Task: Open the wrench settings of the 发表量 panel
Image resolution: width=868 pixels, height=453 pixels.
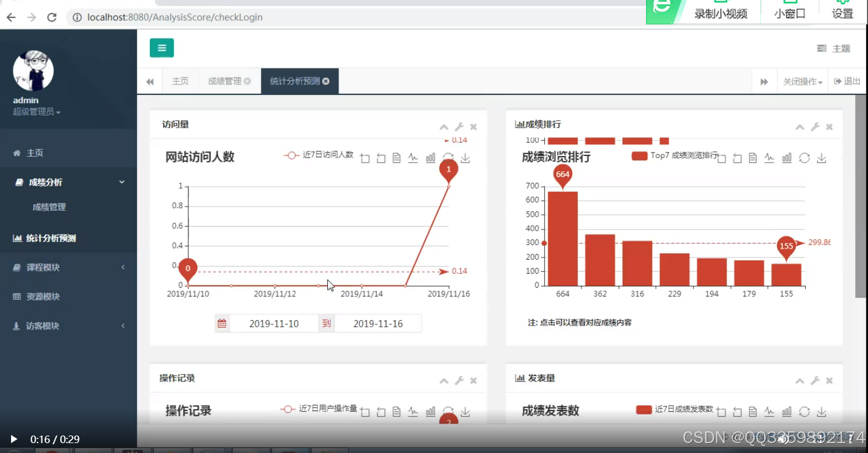Action: pyautogui.click(x=815, y=381)
